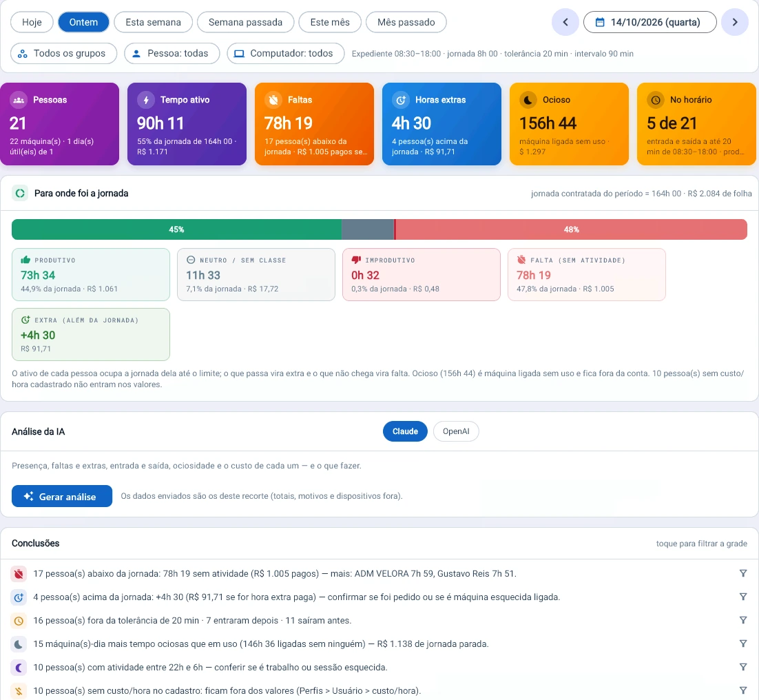
Task: Click the red 48% falta bar segment
Action: tap(571, 229)
